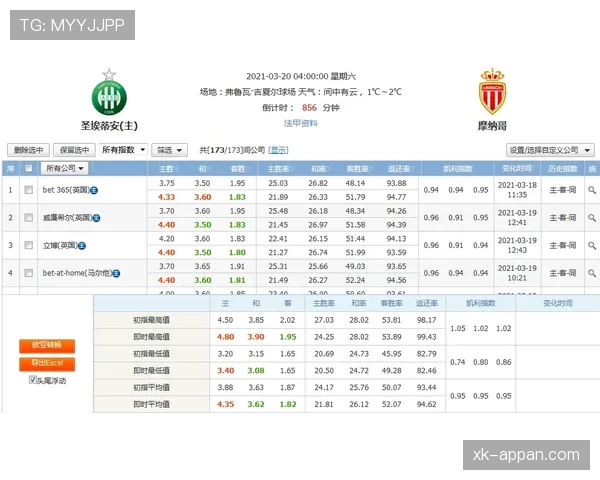Image resolution: width=600 pixels, height=480 pixels.
Task: Open the 法甲资料 link
Action: (x=300, y=124)
